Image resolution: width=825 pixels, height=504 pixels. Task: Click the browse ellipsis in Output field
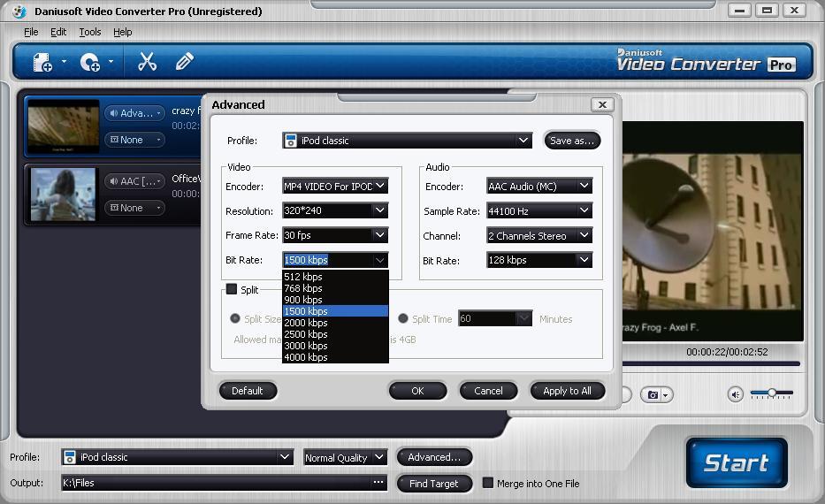point(378,482)
